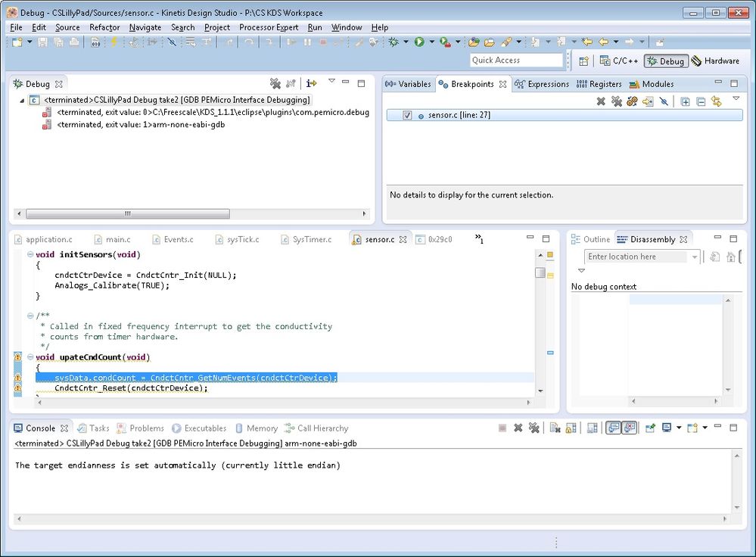This screenshot has width=756, height=557.
Task: Click the New file toolbar icon
Action: pyautogui.click(x=17, y=42)
